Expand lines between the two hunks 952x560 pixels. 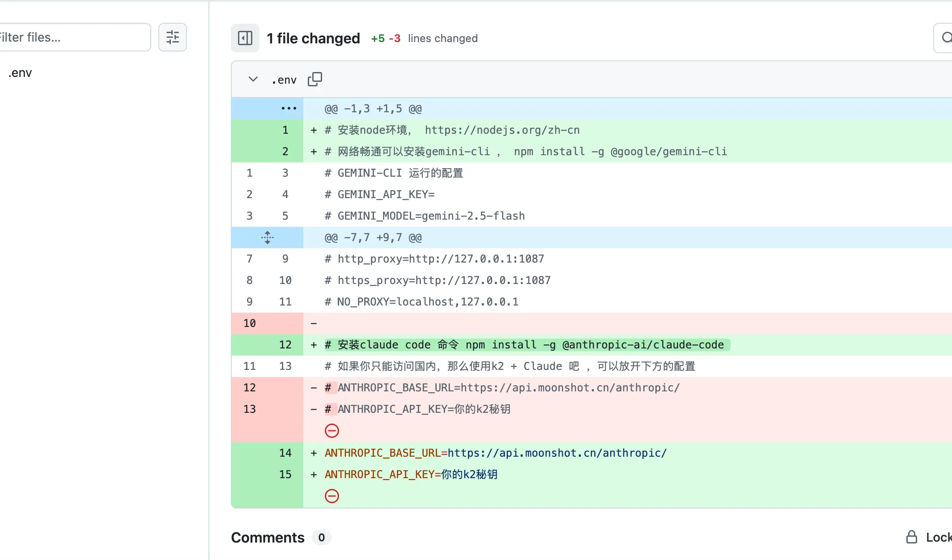(268, 237)
